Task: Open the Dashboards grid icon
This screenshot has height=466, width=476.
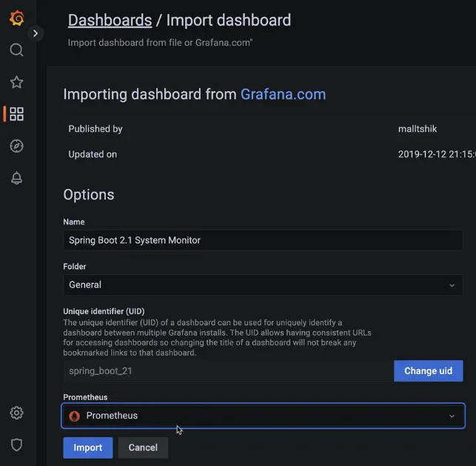Action: pyautogui.click(x=16, y=114)
